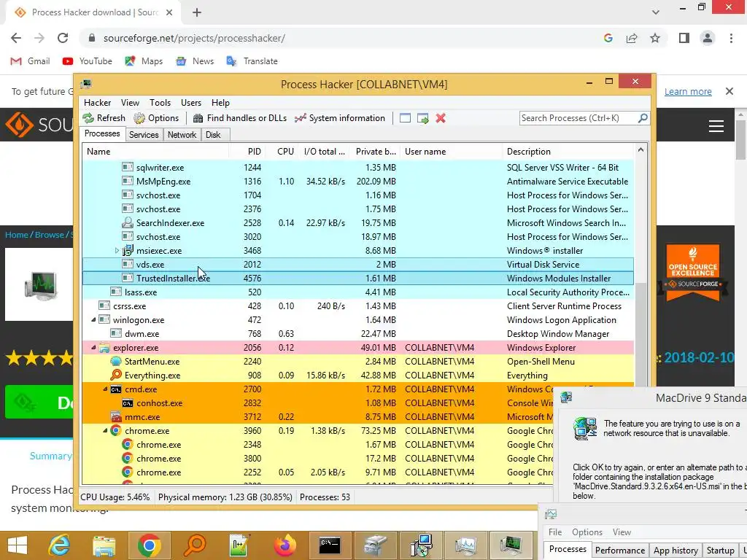Sort by the Description column header
Screen dimensions: 747x560
pyautogui.click(x=568, y=152)
